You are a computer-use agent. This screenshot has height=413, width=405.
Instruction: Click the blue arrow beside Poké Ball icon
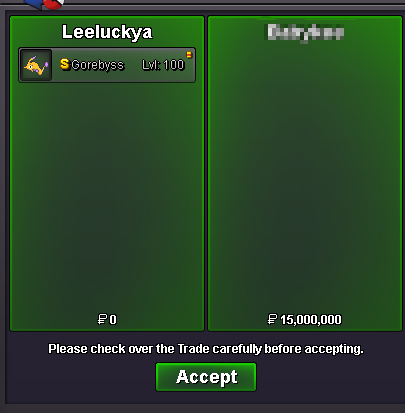pyautogui.click(x=35, y=4)
